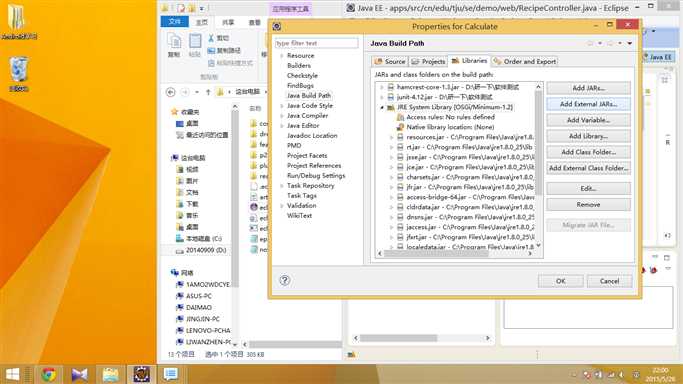Confirm with the OK button
683x384 pixels.
(561, 281)
